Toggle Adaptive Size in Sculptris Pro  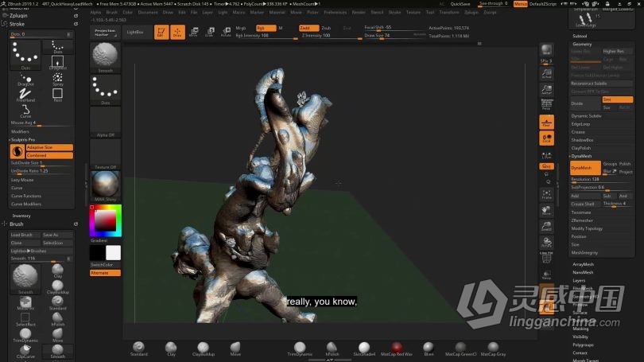tap(49, 147)
